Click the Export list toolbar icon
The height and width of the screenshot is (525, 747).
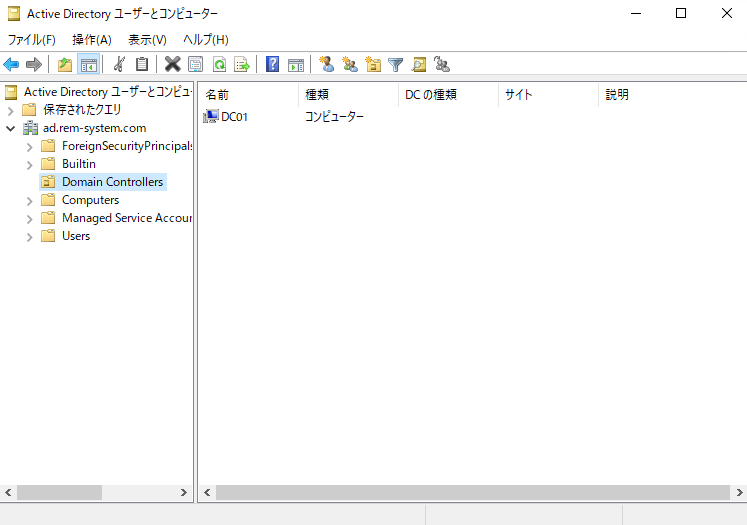242,65
